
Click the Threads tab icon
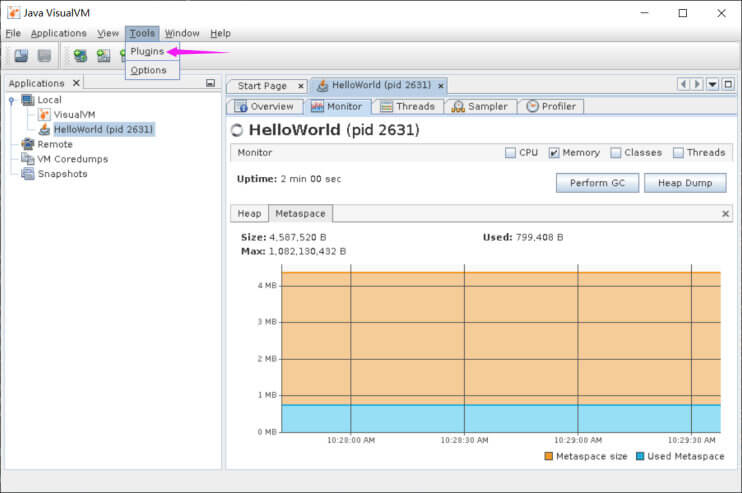point(386,106)
